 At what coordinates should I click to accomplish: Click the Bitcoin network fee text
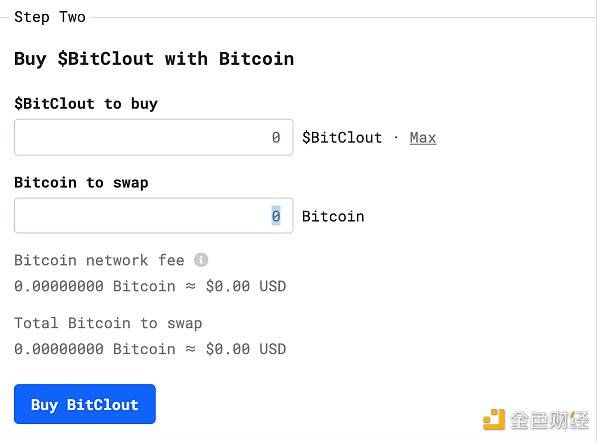(x=99, y=260)
